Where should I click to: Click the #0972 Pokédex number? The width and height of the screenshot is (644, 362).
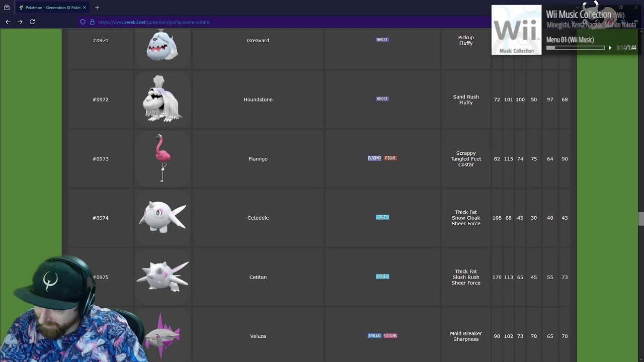(101, 100)
